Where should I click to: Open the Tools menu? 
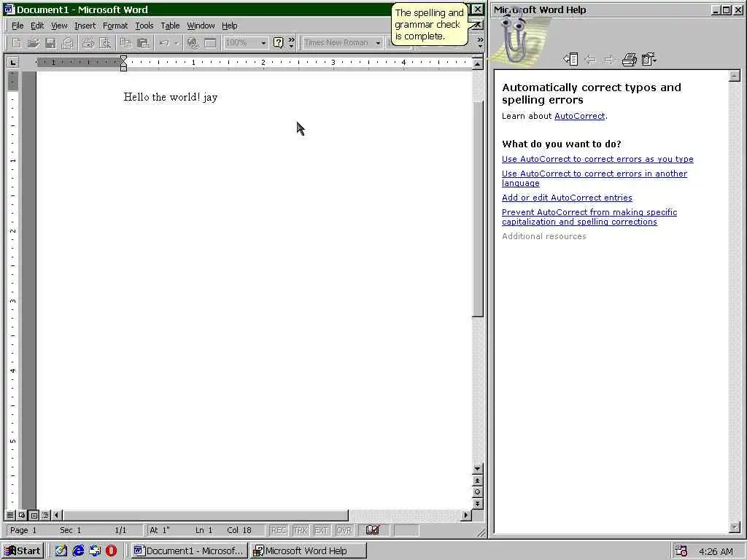pyautogui.click(x=144, y=26)
